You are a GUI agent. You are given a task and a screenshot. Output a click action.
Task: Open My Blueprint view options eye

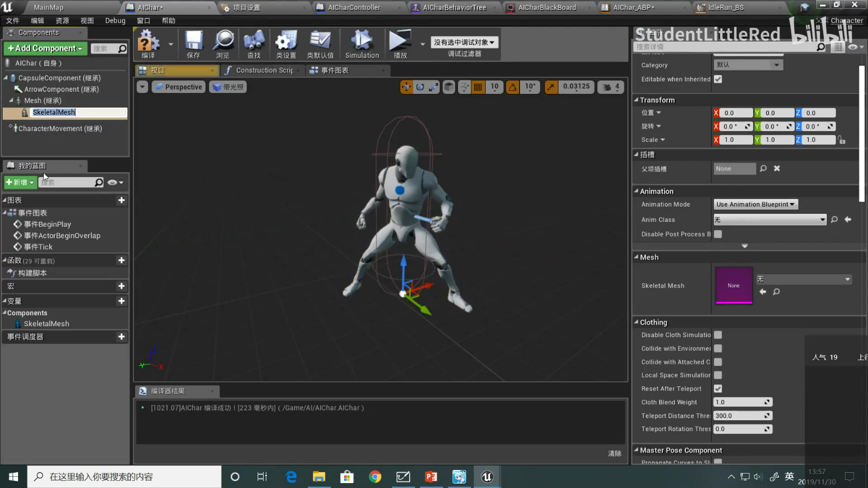pyautogui.click(x=115, y=183)
